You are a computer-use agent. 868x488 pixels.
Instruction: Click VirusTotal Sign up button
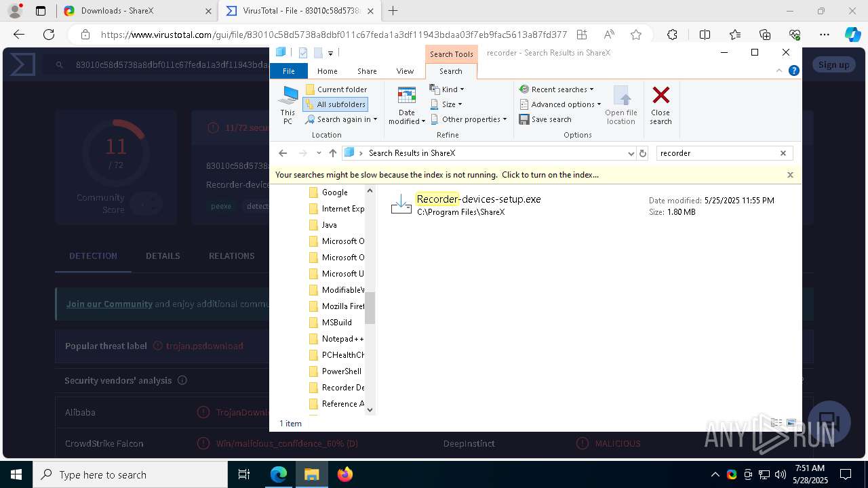point(833,64)
